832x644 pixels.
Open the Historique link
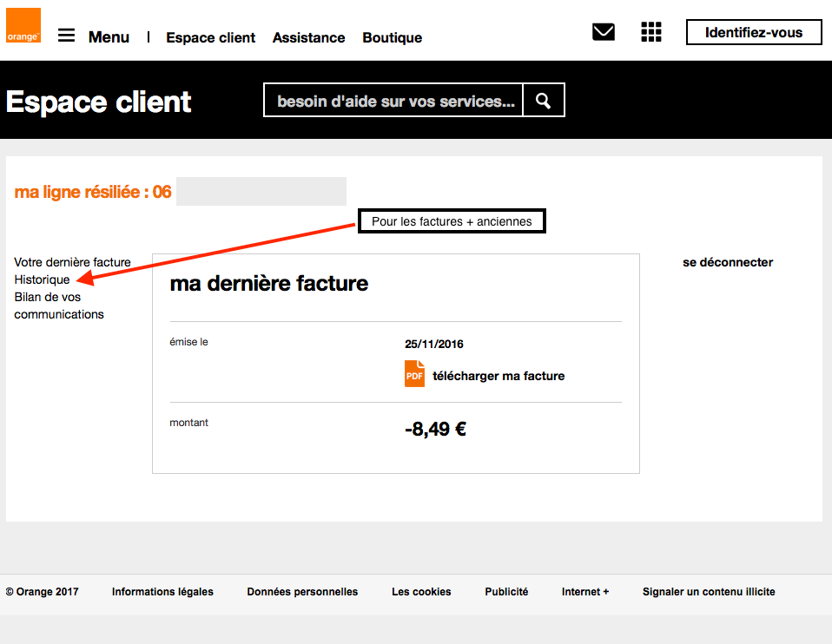point(42,279)
